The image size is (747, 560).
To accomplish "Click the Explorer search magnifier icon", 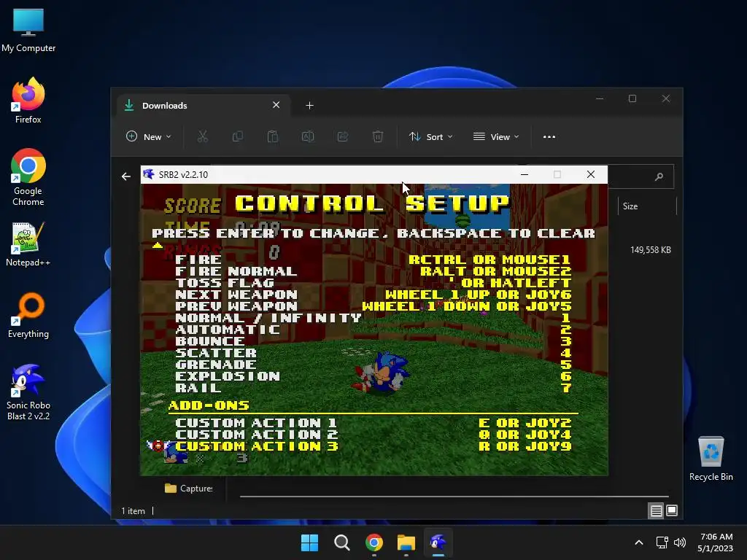I will coord(659,176).
